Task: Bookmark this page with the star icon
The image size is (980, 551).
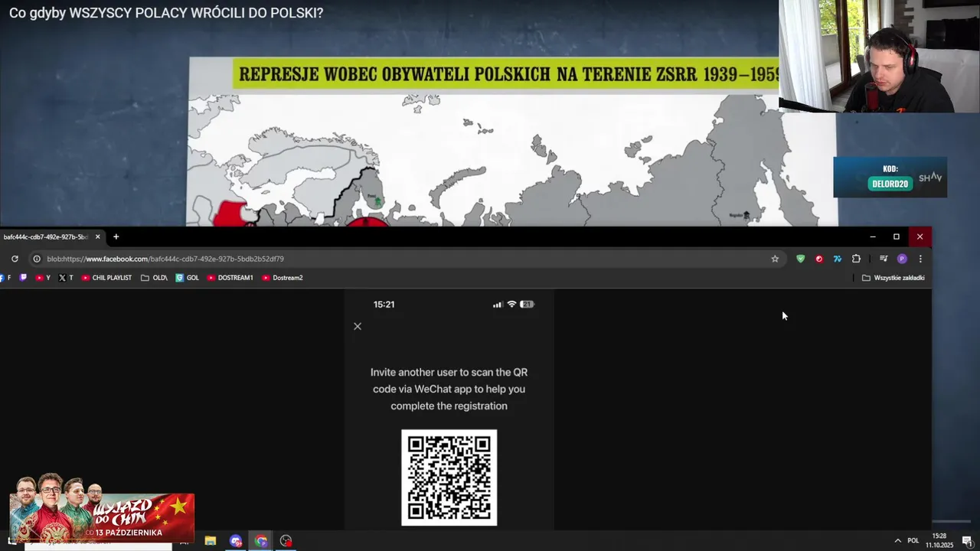Action: coord(775,259)
